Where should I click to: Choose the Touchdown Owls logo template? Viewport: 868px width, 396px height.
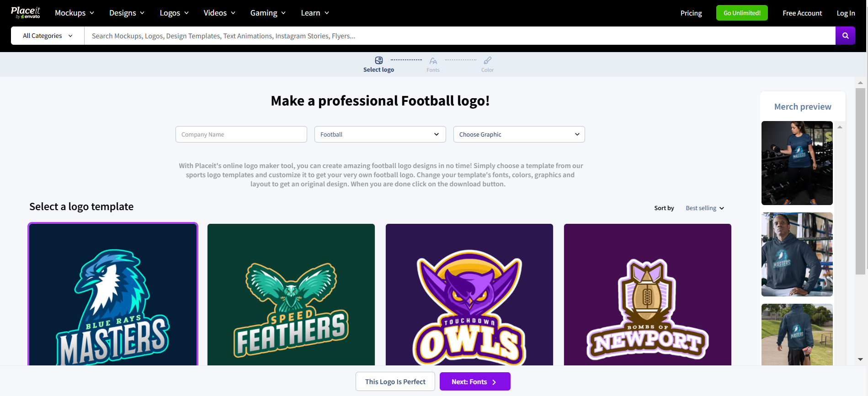click(x=469, y=295)
